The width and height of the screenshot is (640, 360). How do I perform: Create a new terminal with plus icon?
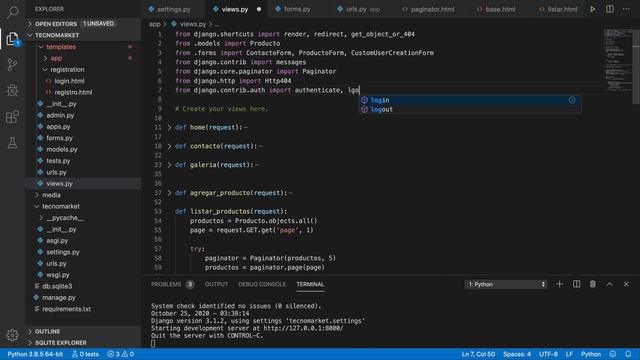click(x=560, y=284)
